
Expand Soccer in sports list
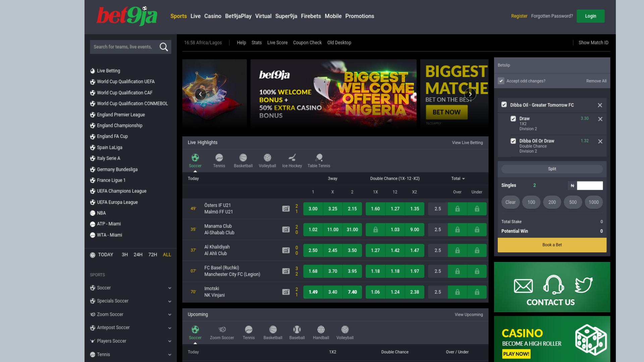click(131, 288)
